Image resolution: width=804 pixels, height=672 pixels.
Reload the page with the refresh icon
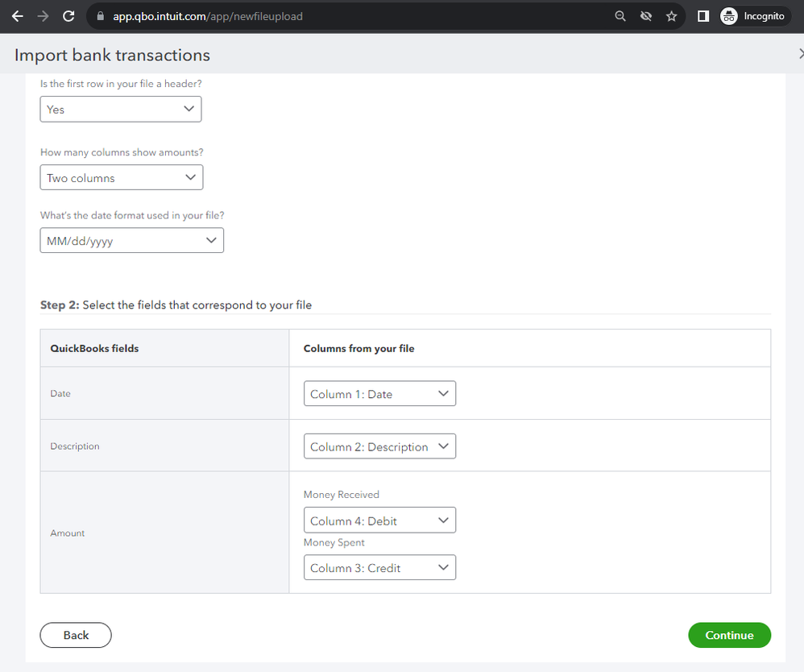pyautogui.click(x=68, y=16)
